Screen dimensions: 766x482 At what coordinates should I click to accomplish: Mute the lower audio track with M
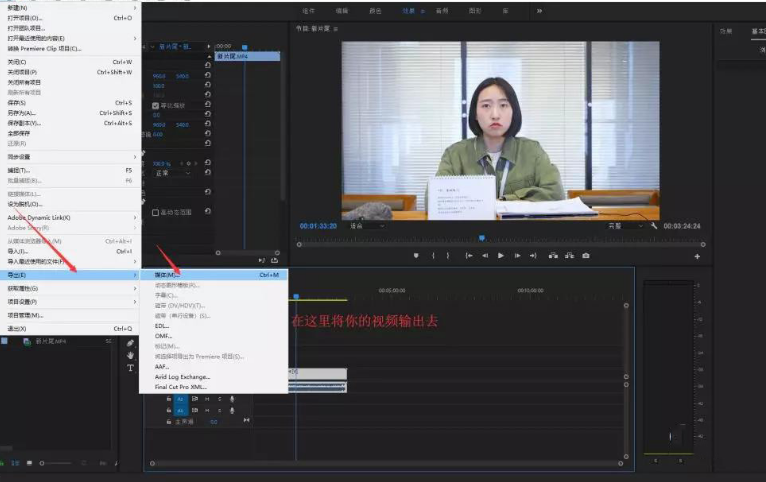[207, 410]
